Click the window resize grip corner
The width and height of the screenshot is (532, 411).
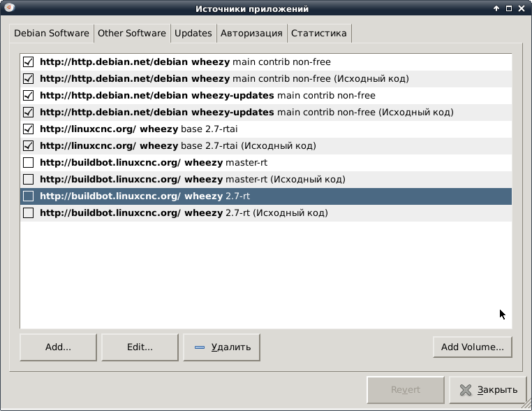pyautogui.click(x=526, y=404)
